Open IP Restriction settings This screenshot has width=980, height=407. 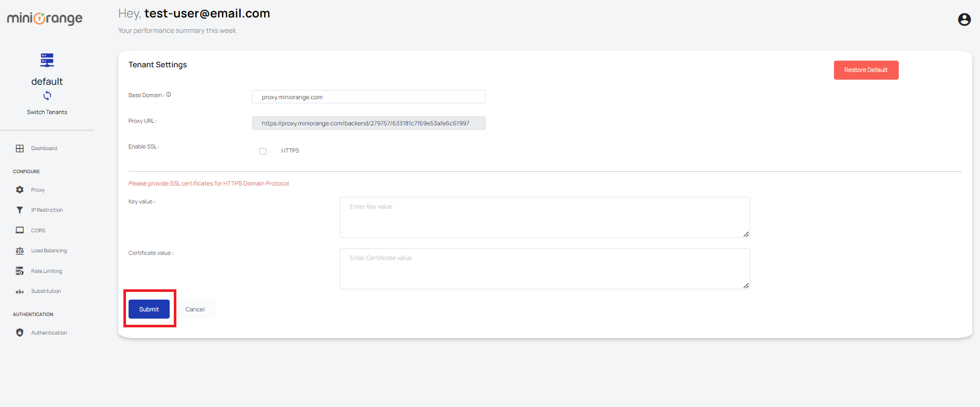click(x=47, y=210)
